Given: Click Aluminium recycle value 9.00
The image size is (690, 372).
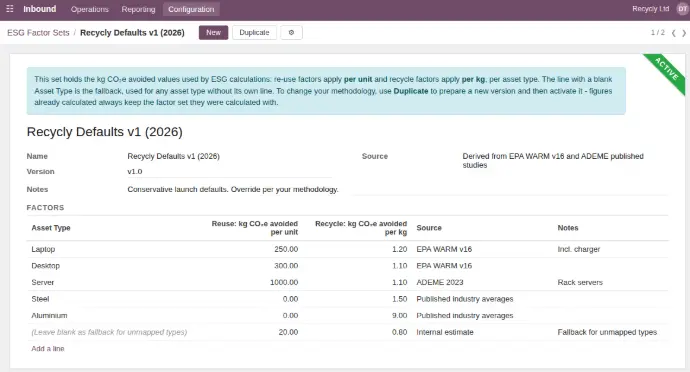Looking at the screenshot, I should pos(400,316).
